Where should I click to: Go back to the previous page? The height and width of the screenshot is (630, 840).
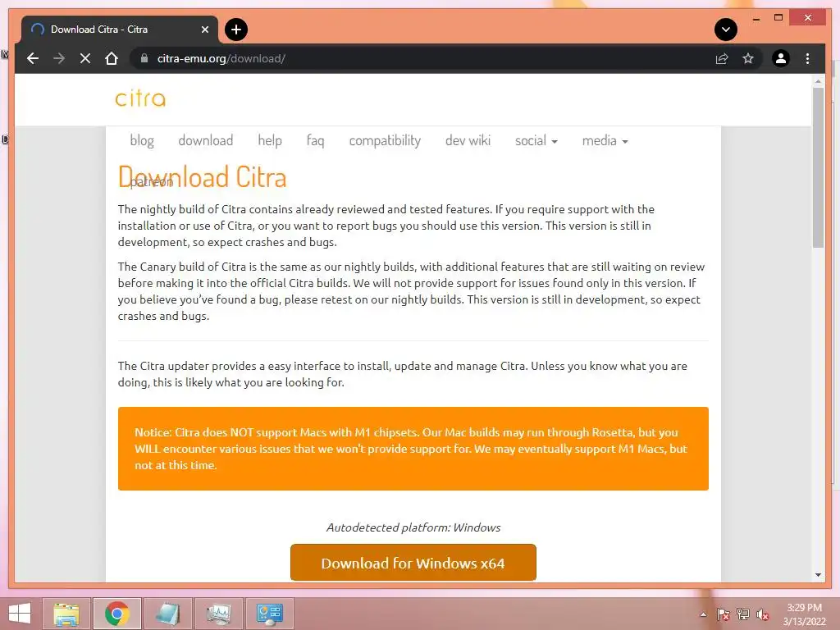[33, 58]
